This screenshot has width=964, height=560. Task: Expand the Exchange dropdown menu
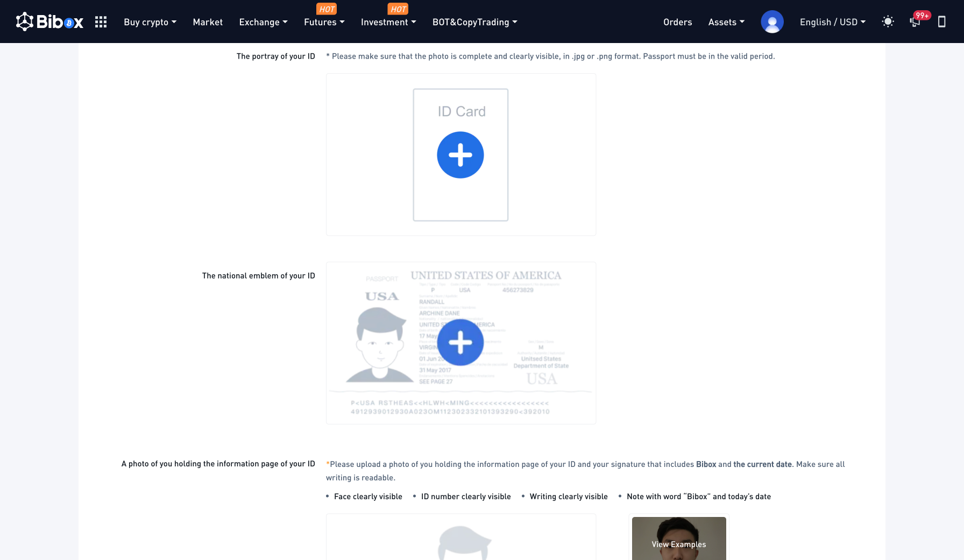[263, 22]
